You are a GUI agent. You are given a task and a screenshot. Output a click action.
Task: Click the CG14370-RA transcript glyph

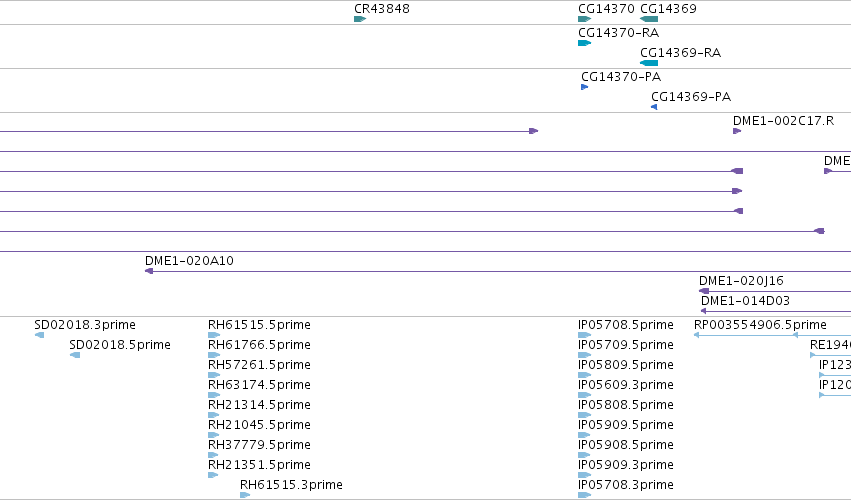coord(585,43)
